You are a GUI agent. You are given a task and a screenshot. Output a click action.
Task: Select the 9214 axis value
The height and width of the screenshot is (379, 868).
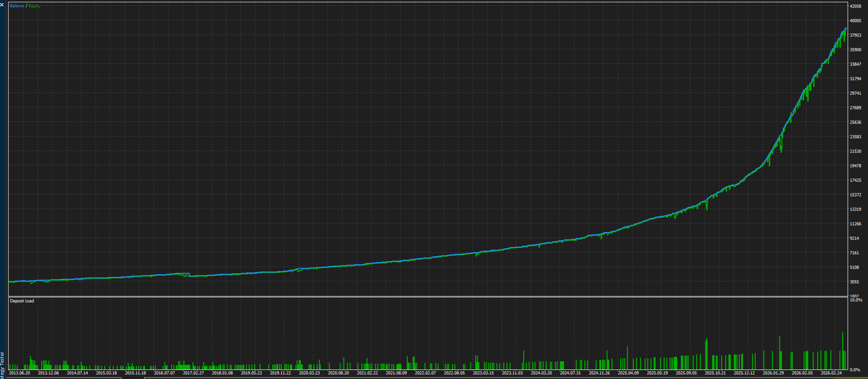pyautogui.click(x=854, y=238)
